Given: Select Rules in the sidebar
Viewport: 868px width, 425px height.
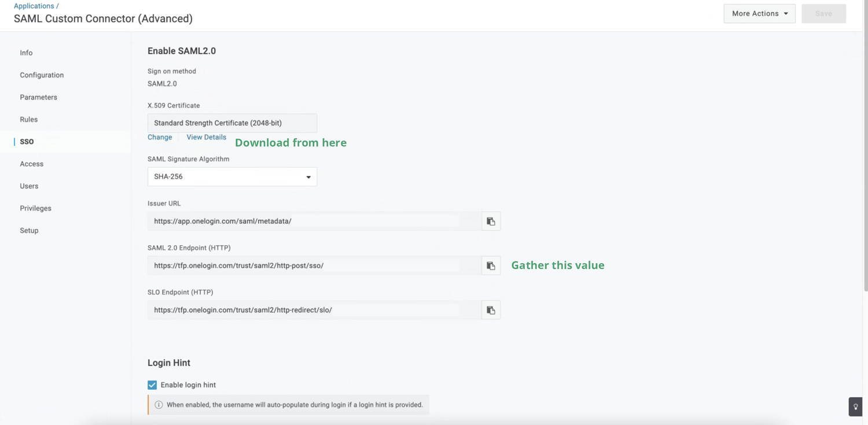Looking at the screenshot, I should [x=28, y=120].
